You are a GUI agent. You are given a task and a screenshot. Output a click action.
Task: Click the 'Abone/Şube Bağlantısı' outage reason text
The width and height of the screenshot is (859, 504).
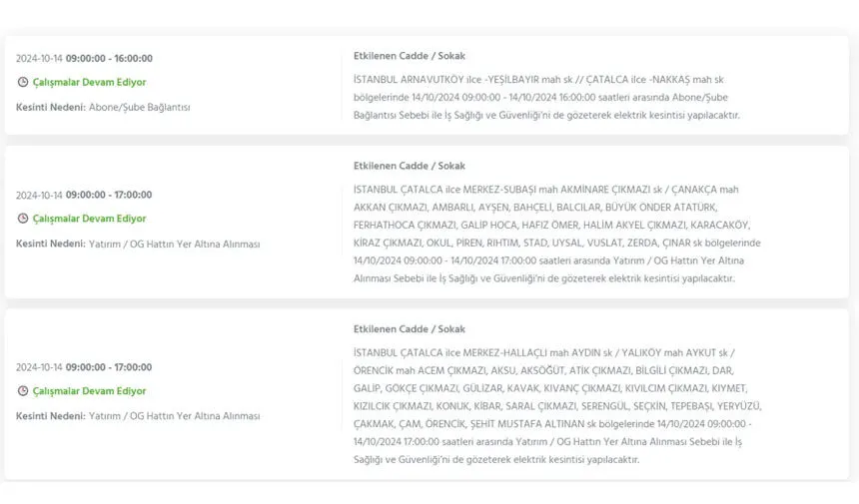pos(139,107)
